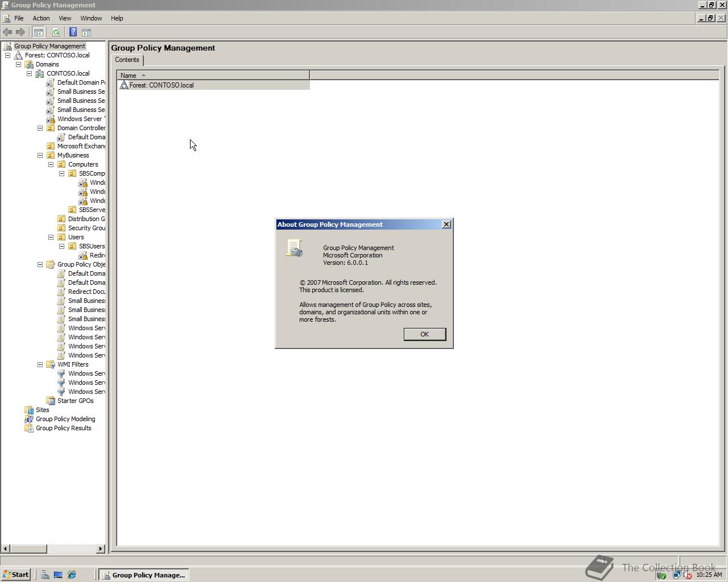728x582 pixels.
Task: Click the Group Policy Modeling icon
Action: pyautogui.click(x=29, y=419)
